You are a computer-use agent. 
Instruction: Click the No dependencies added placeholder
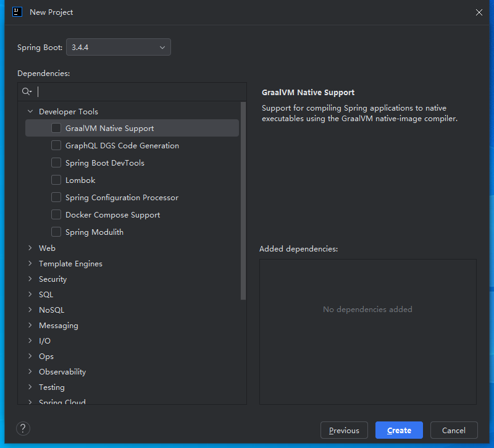coord(367,310)
